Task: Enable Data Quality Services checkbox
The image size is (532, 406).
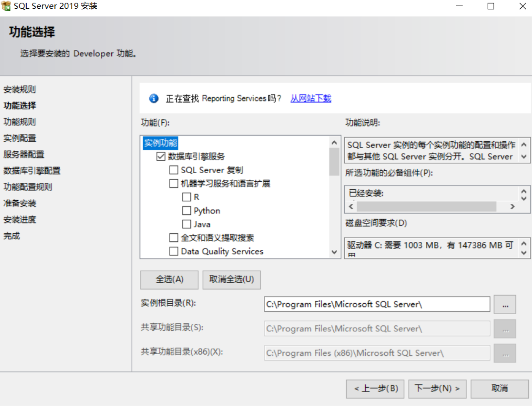Action: 174,251
